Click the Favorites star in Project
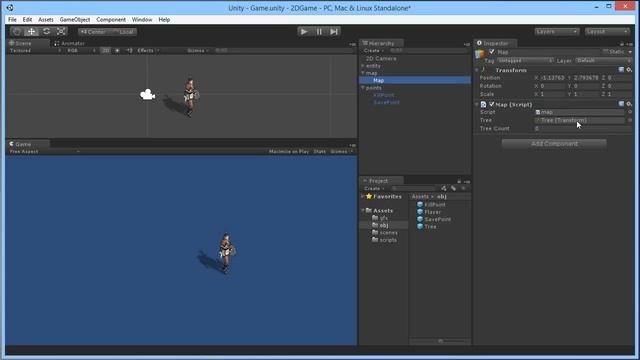The width and height of the screenshot is (640, 360). (x=369, y=196)
